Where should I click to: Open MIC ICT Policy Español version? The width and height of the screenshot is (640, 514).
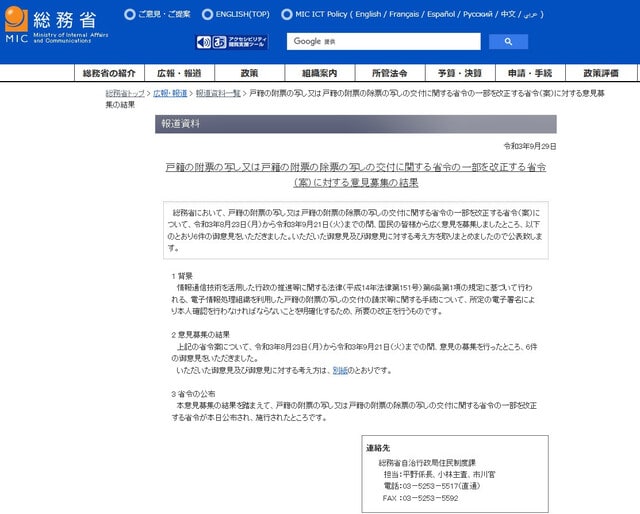tap(441, 14)
